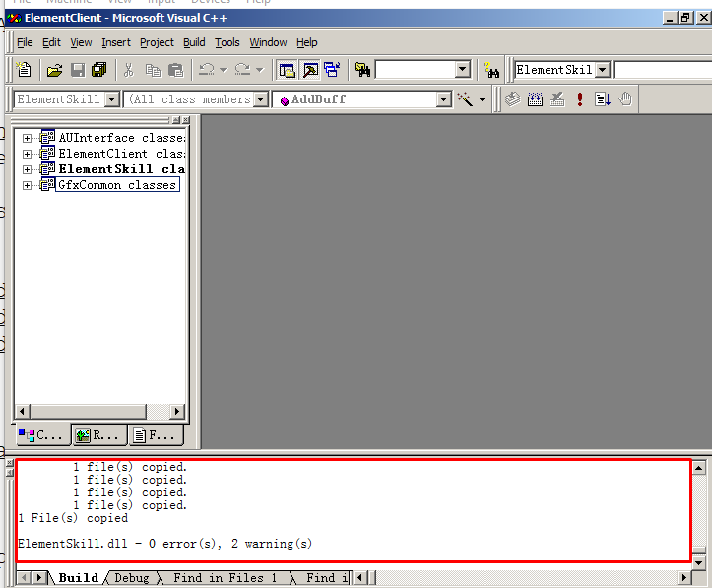Click the Go debug icon
This screenshot has height=588, width=712.
click(602, 98)
